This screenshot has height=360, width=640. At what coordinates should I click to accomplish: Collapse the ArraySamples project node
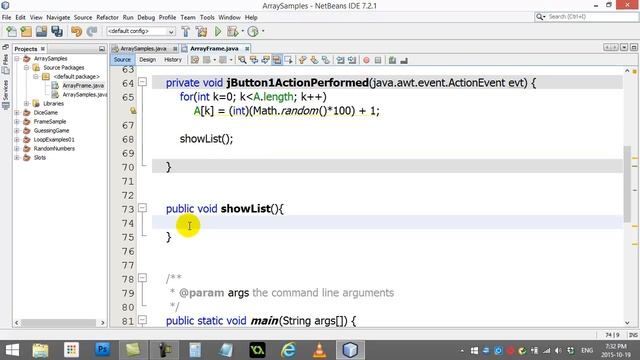[x=17, y=59]
